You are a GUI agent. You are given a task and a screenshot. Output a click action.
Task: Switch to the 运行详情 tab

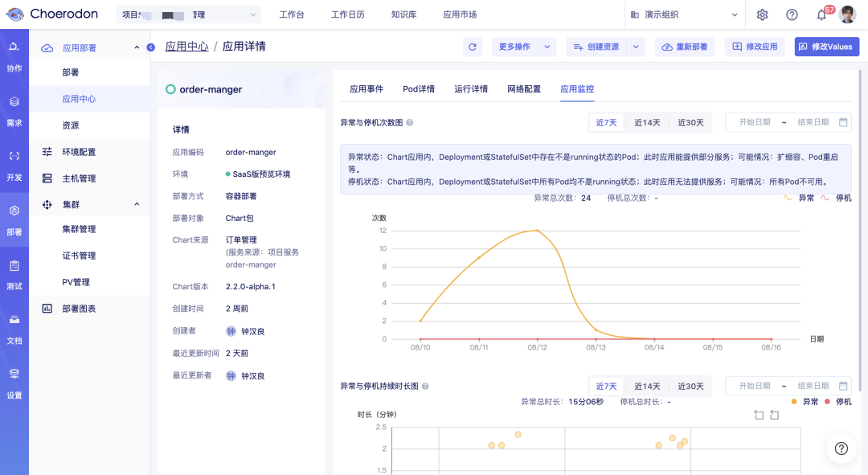coord(471,89)
